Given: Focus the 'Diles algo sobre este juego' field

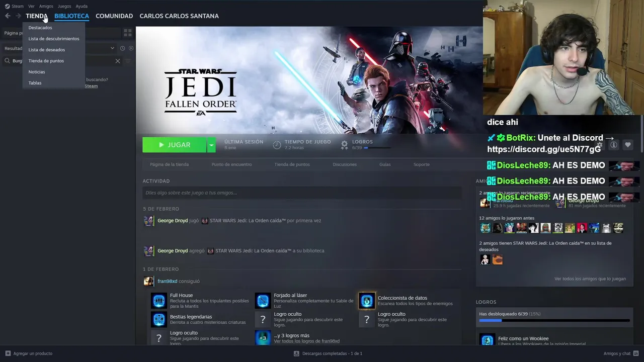Looking at the screenshot, I should (302, 193).
